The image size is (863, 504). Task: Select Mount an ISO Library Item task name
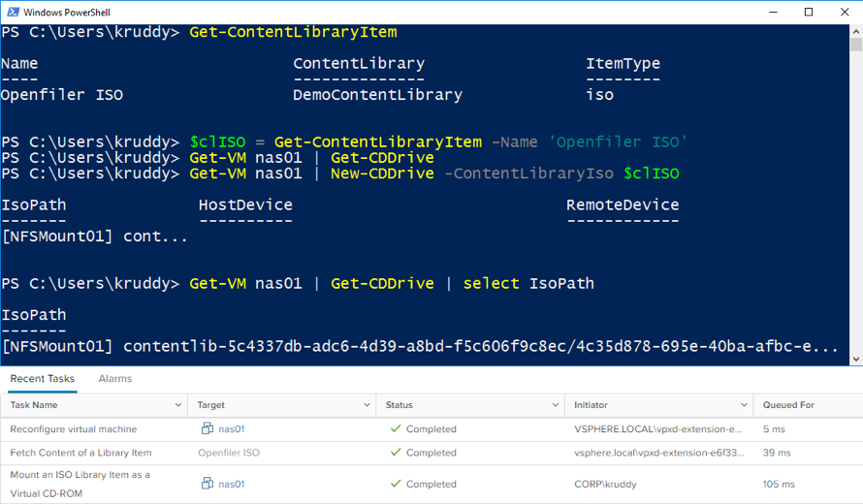click(x=80, y=484)
